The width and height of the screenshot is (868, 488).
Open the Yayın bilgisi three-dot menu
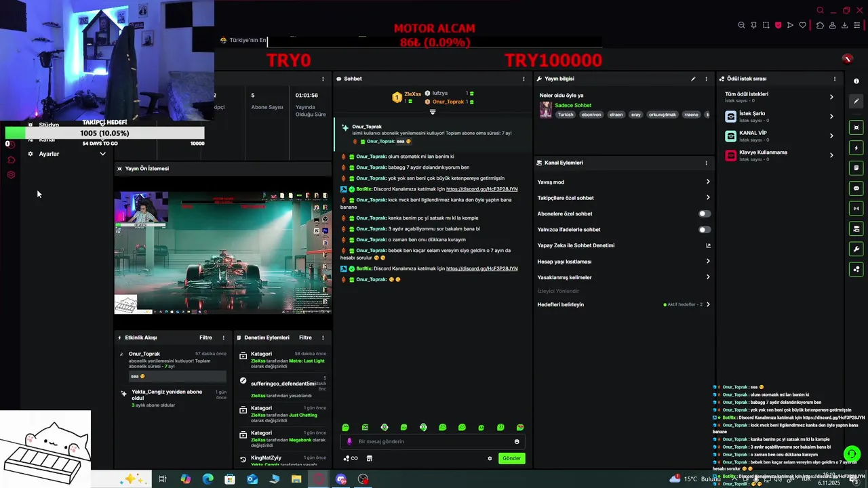[706, 79]
